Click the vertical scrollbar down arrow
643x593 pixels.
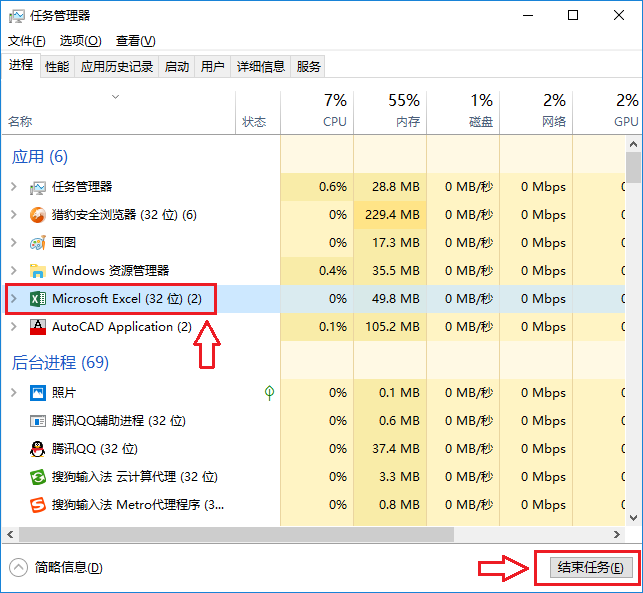click(x=633, y=518)
